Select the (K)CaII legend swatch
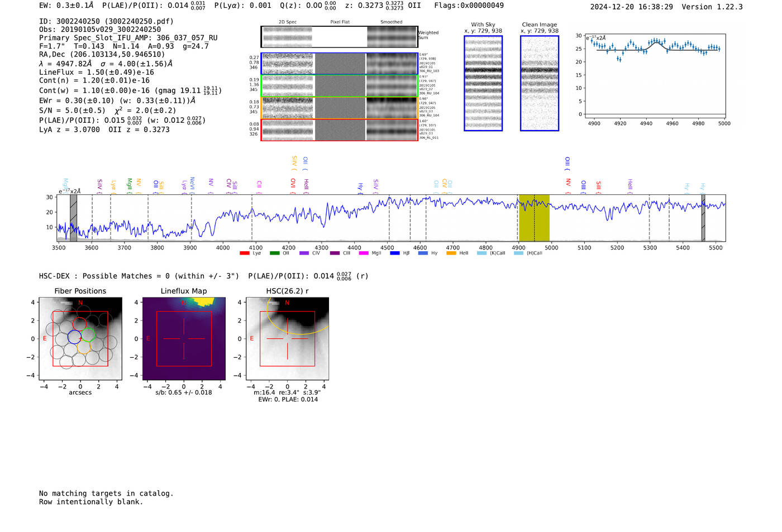Image resolution: width=782 pixels, height=532 pixels. pos(481,253)
